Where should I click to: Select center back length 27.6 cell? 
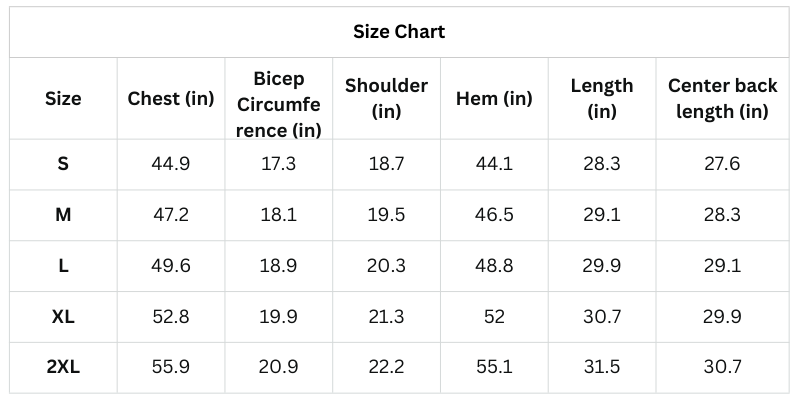point(722,164)
